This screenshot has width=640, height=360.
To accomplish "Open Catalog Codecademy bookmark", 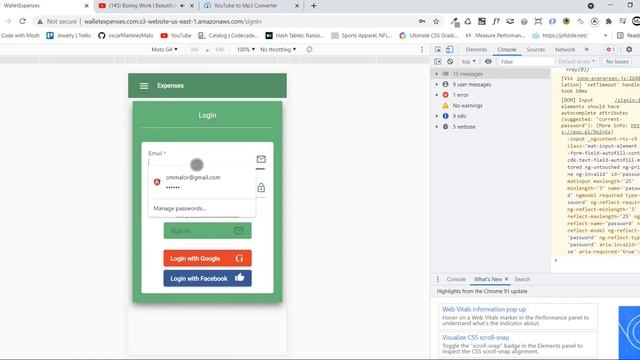I will click(x=228, y=36).
